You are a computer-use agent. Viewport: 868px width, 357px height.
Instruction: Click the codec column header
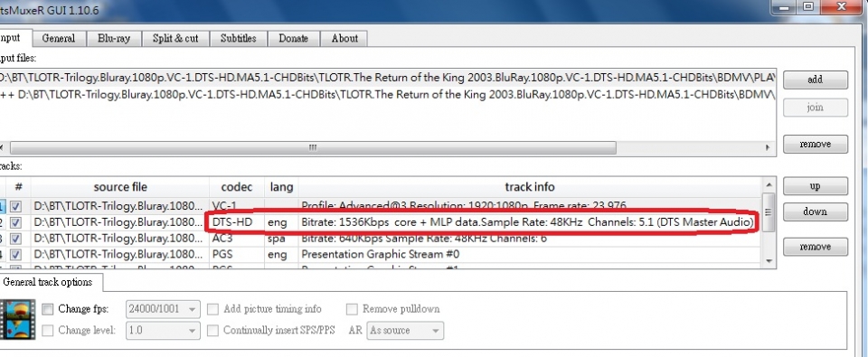pyautogui.click(x=236, y=187)
